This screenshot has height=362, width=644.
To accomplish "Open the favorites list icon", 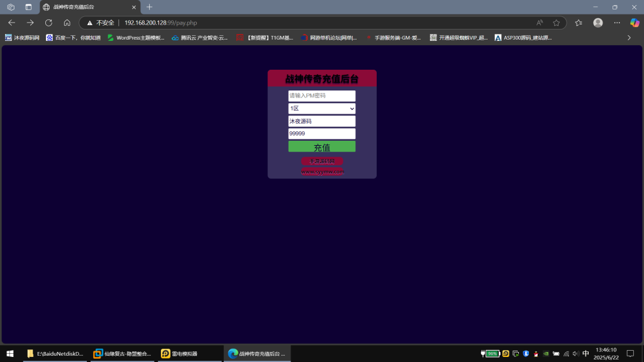I will pyautogui.click(x=579, y=23).
